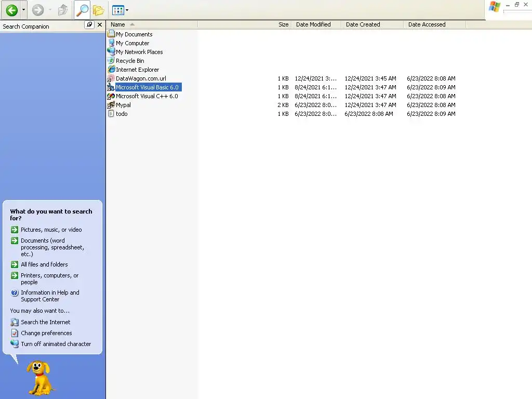Screen dimensions: 532x399
Task: Click Search the Internet link
Action: point(46,322)
